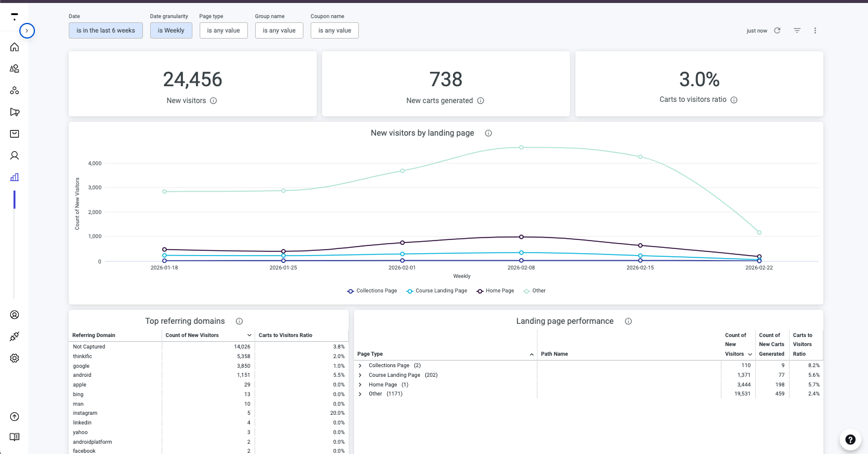
Task: Open the Date granularity 'is Weekly' filter
Action: [171, 30]
